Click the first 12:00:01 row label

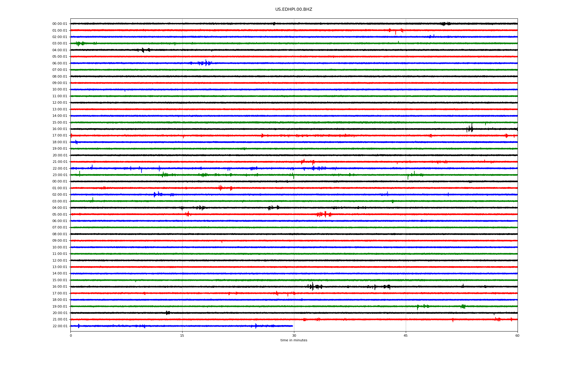tap(60, 103)
